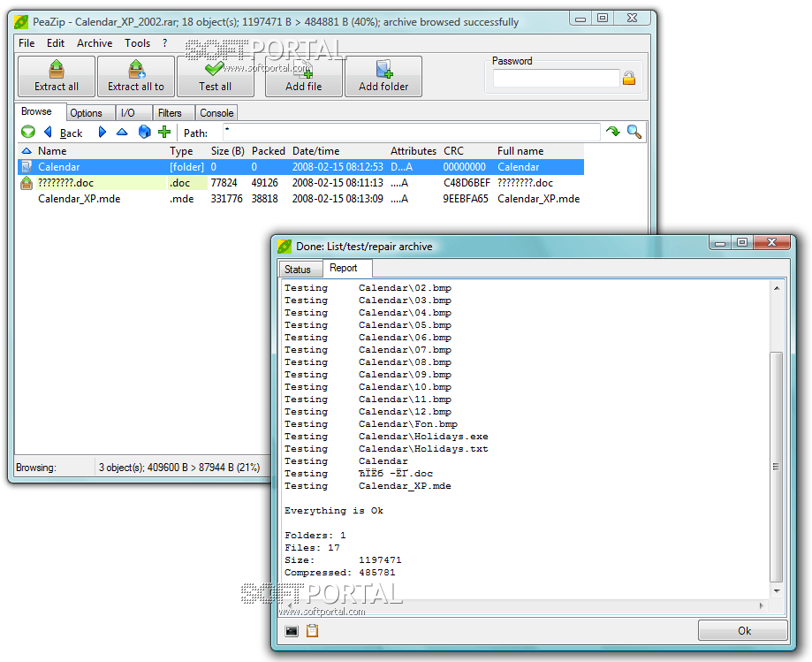Sort by the Size (B) column header
Image resolution: width=812 pixels, height=662 pixels.
(x=227, y=151)
